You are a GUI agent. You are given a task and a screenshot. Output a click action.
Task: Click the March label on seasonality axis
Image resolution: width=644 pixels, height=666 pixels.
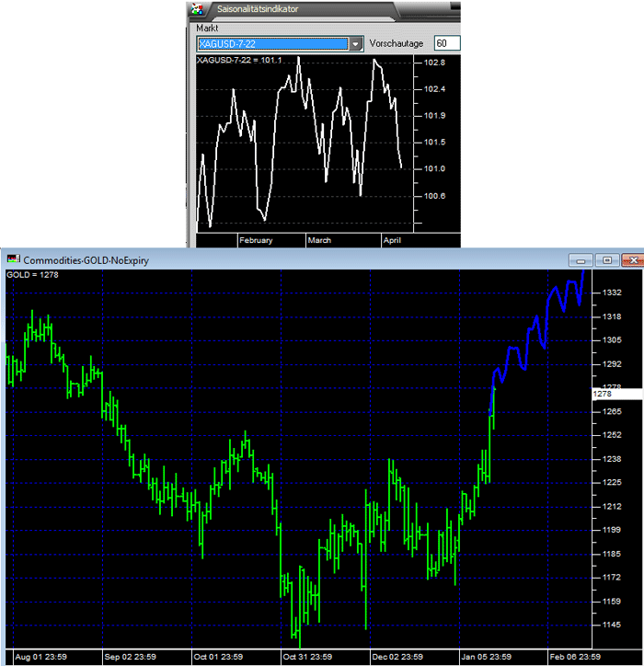[x=319, y=240]
